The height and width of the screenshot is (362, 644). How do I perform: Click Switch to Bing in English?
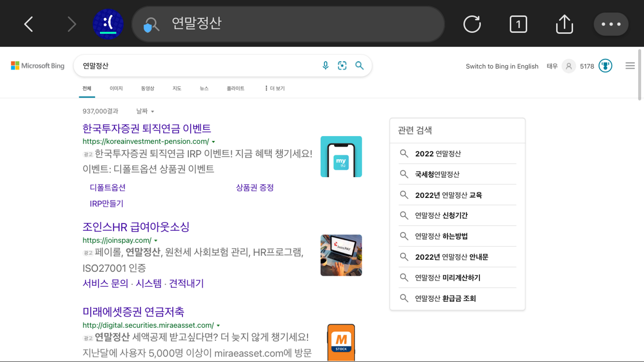502,66
